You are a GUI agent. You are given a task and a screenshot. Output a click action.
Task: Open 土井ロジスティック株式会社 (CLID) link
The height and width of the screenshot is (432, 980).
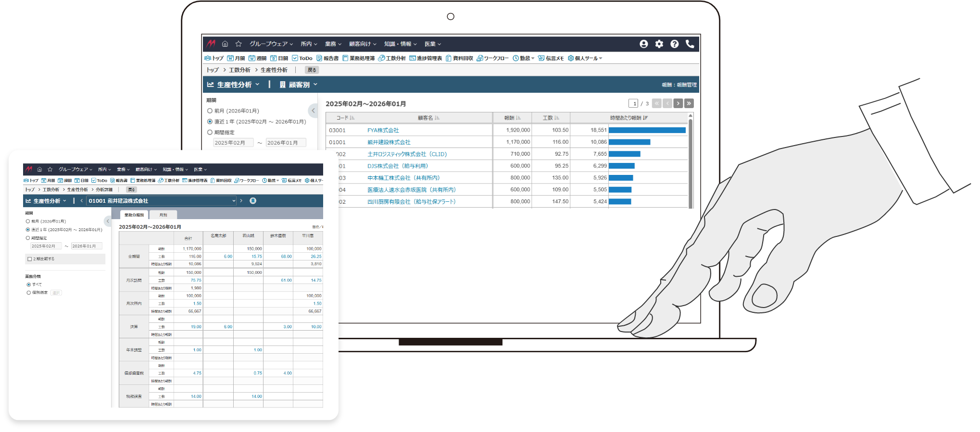[x=407, y=154]
